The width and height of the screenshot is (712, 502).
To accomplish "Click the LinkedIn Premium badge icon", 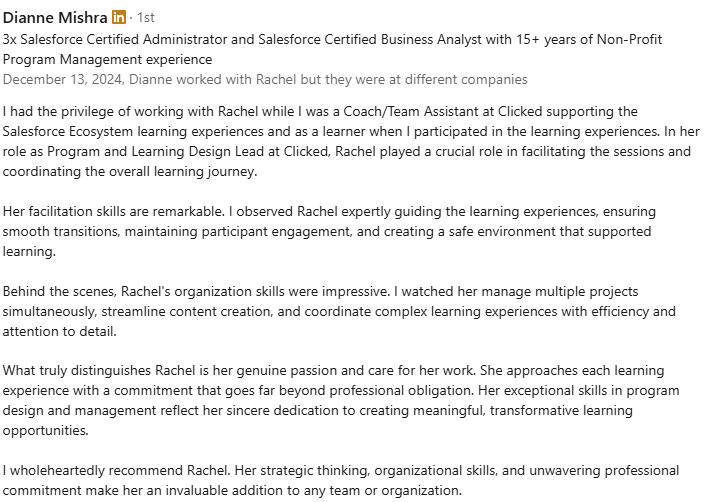I will (x=119, y=18).
